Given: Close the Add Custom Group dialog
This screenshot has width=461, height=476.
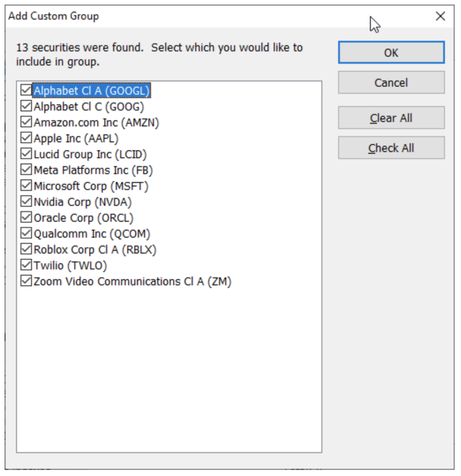Looking at the screenshot, I should point(440,16).
